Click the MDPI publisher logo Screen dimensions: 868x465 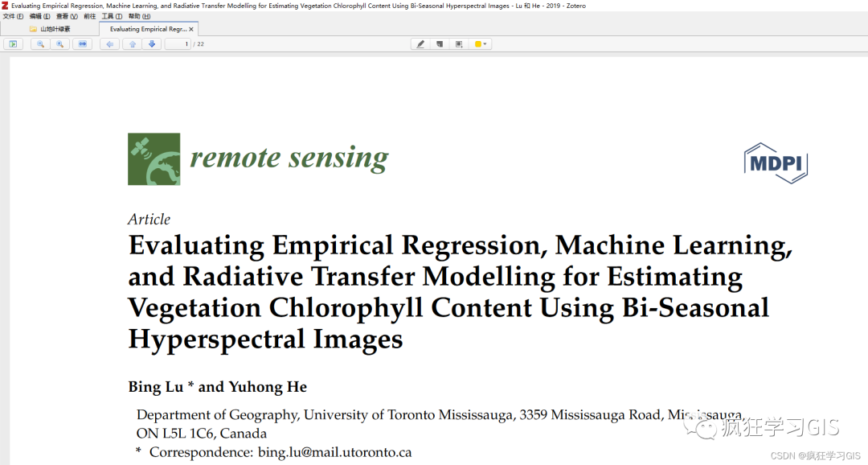point(776,163)
